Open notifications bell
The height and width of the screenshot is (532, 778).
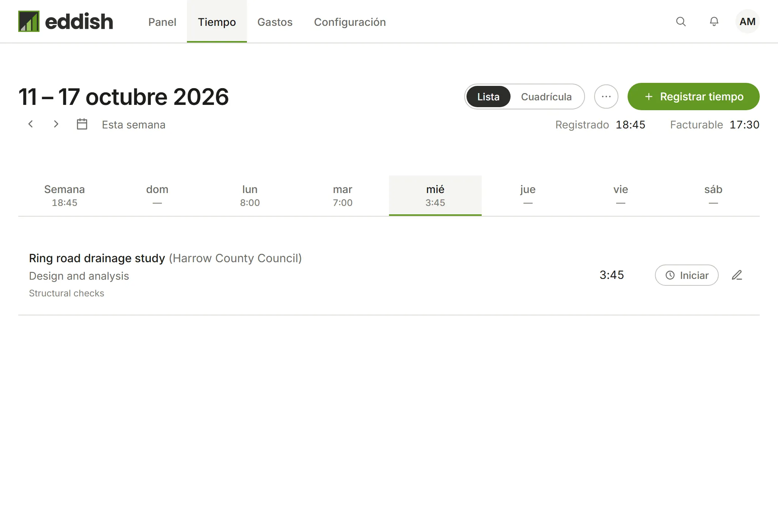click(x=714, y=22)
